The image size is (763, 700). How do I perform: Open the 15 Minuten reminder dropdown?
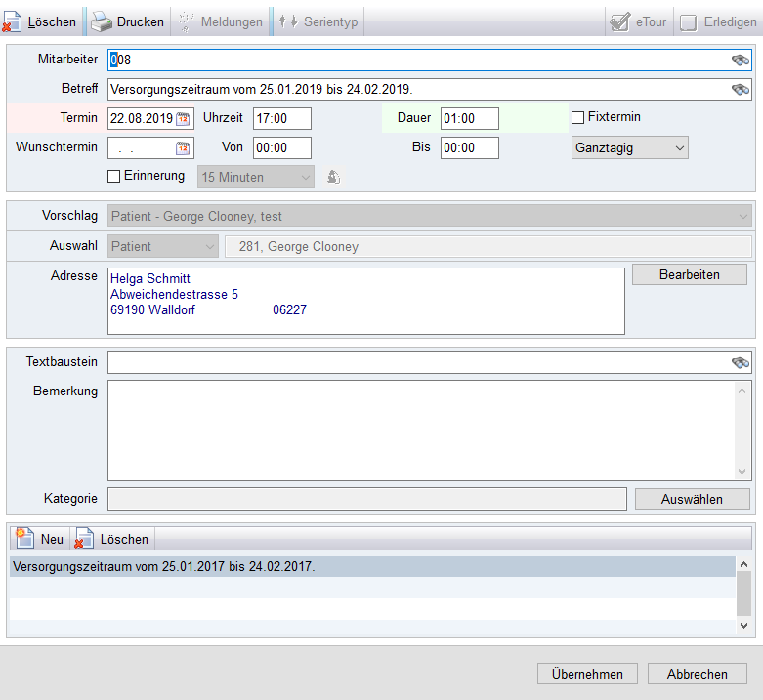[x=256, y=178]
